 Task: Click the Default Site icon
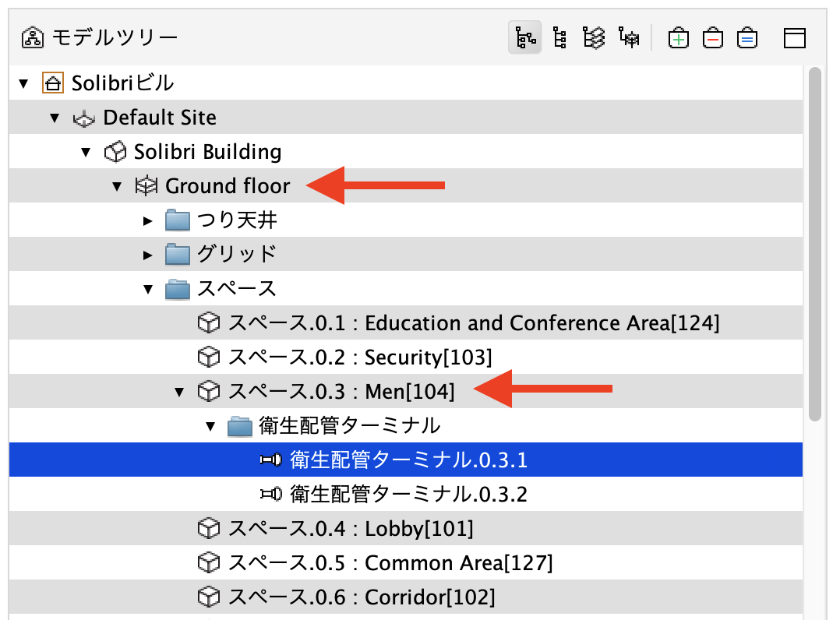coord(83,118)
